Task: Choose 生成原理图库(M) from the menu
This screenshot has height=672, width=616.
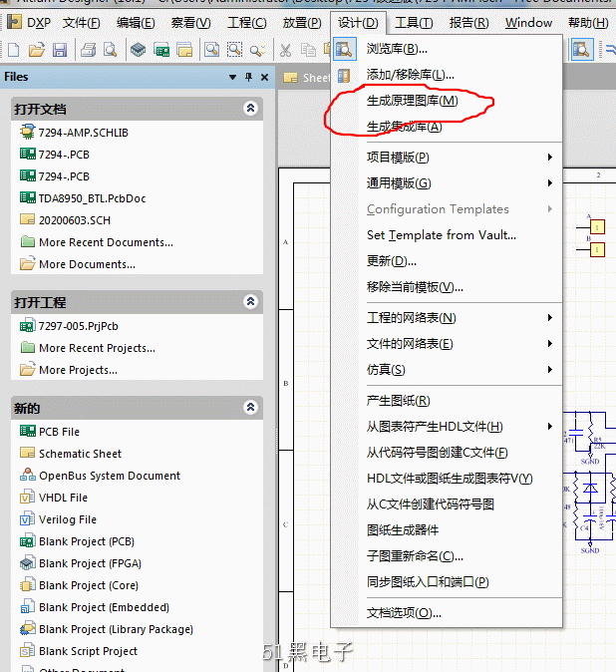Action: pos(447,101)
